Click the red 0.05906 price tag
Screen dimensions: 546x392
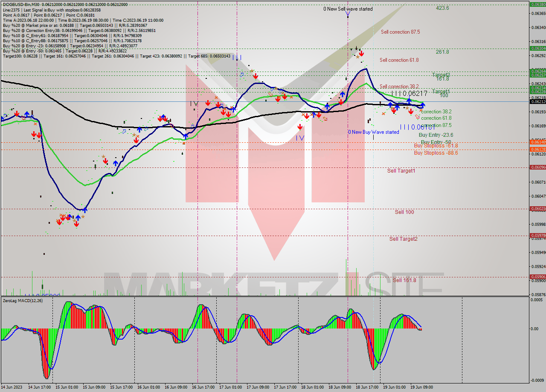click(x=537, y=277)
